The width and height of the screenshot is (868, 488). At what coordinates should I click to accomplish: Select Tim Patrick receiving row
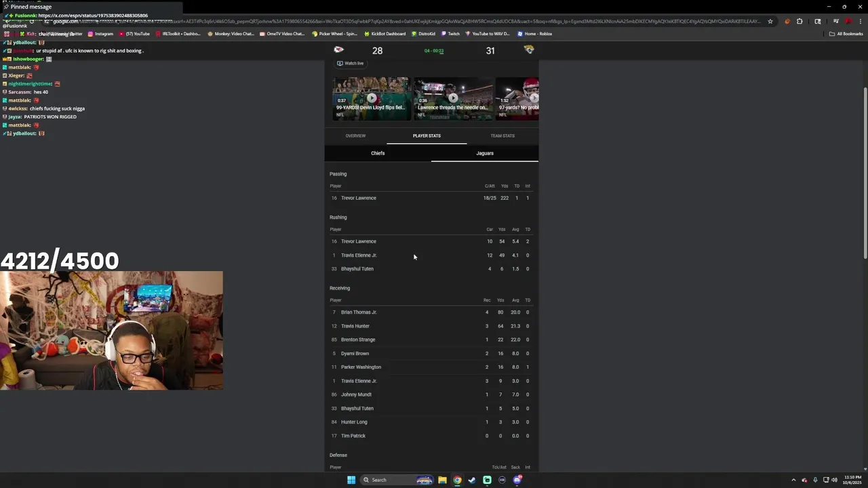431,436
